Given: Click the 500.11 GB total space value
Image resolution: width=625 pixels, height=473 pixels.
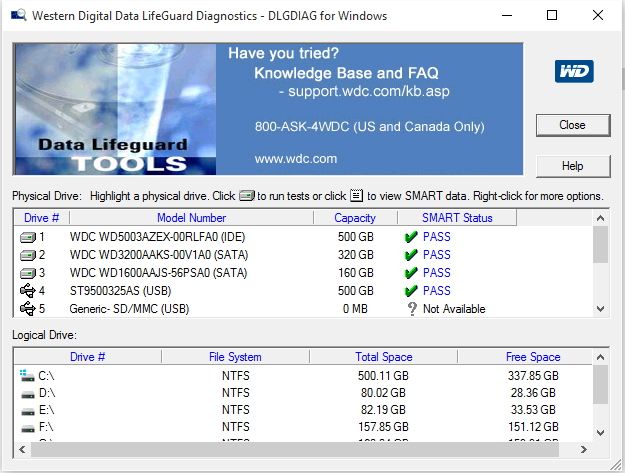Looking at the screenshot, I should [x=383, y=376].
